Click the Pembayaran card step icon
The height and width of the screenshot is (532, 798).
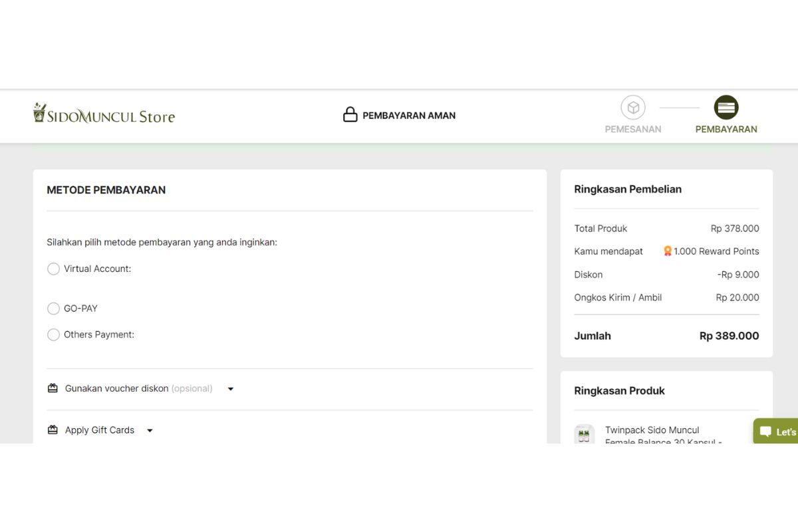(x=726, y=108)
